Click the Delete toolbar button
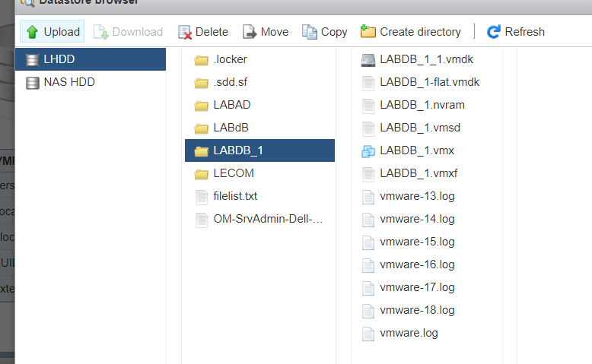Image resolution: width=592 pixels, height=364 pixels. click(203, 32)
